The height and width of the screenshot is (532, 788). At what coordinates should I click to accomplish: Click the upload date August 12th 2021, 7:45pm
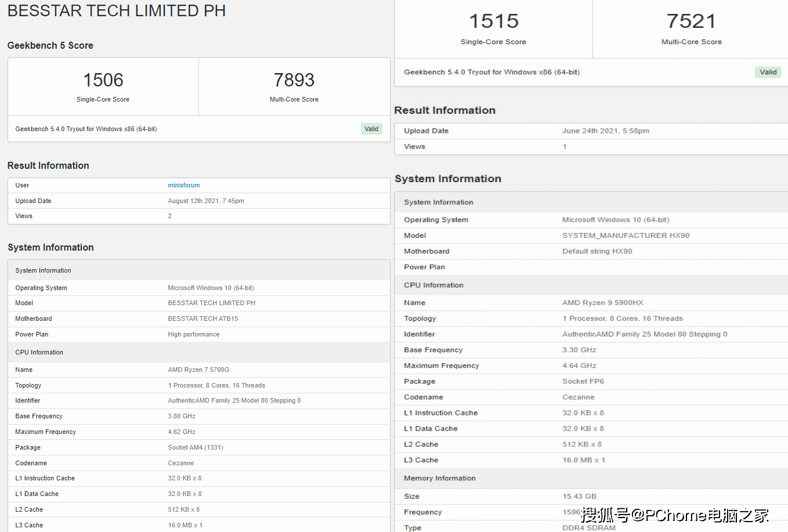point(206,201)
